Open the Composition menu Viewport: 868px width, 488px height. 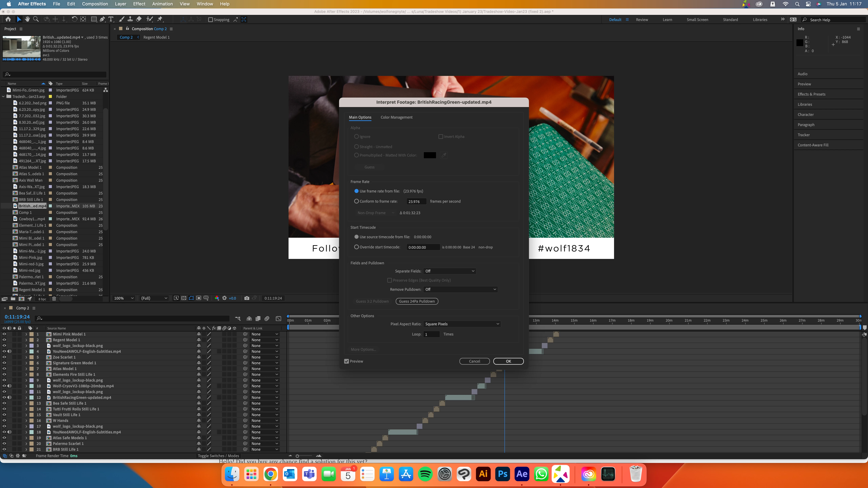tap(95, 4)
